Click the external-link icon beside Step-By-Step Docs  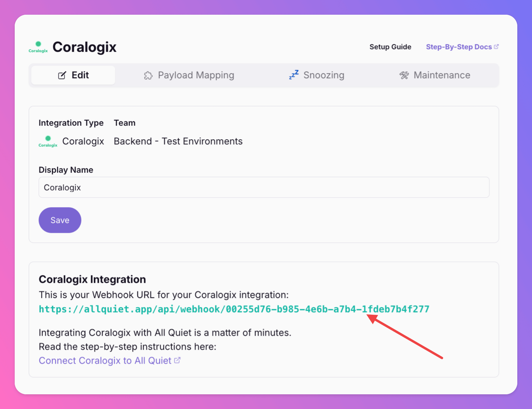tap(496, 46)
